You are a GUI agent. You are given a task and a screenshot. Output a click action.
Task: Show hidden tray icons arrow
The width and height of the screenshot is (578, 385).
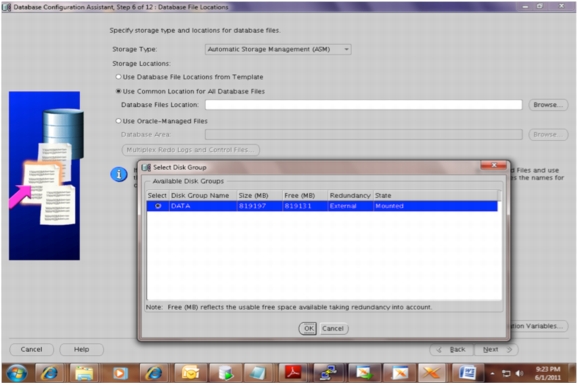click(x=492, y=374)
